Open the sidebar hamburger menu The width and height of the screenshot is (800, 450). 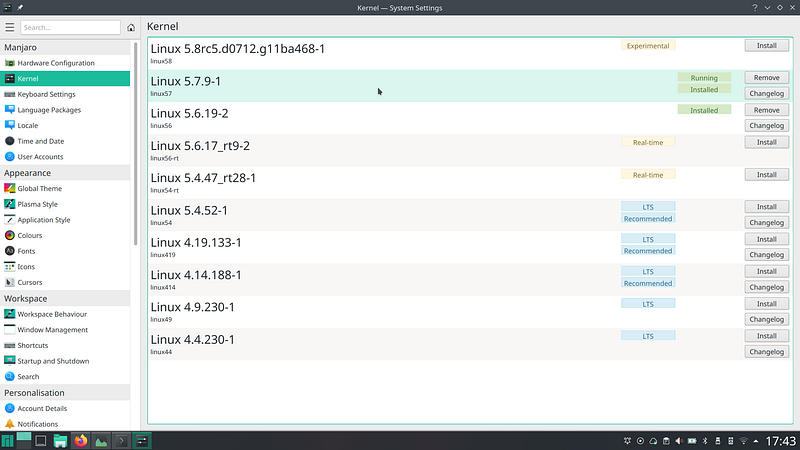coord(10,28)
